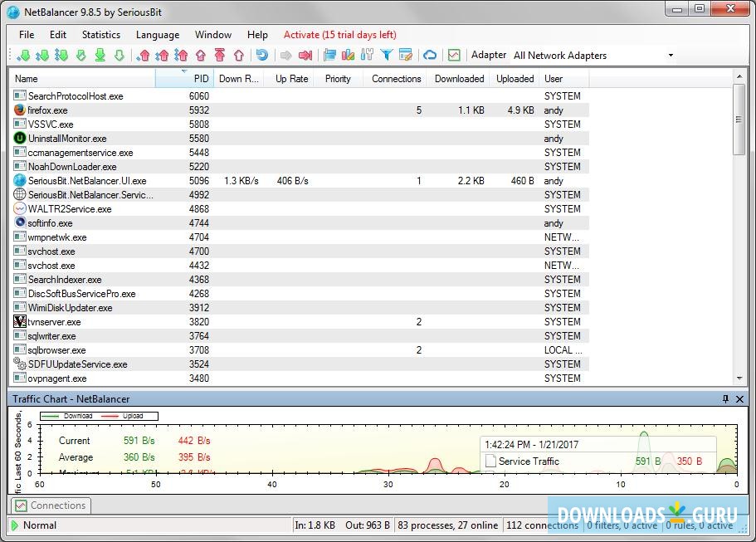The width and height of the screenshot is (756, 542).
Task: Toggle the traffic chart toolbar icon
Action: (x=454, y=55)
